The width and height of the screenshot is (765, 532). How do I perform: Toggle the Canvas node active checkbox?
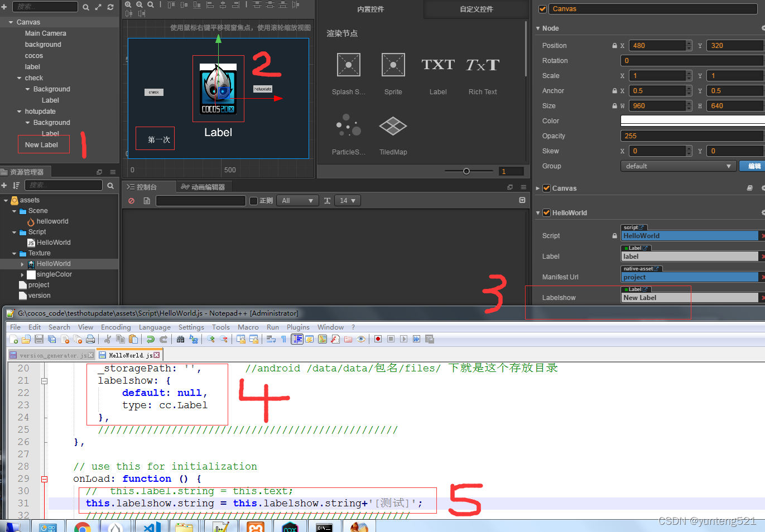(x=542, y=9)
